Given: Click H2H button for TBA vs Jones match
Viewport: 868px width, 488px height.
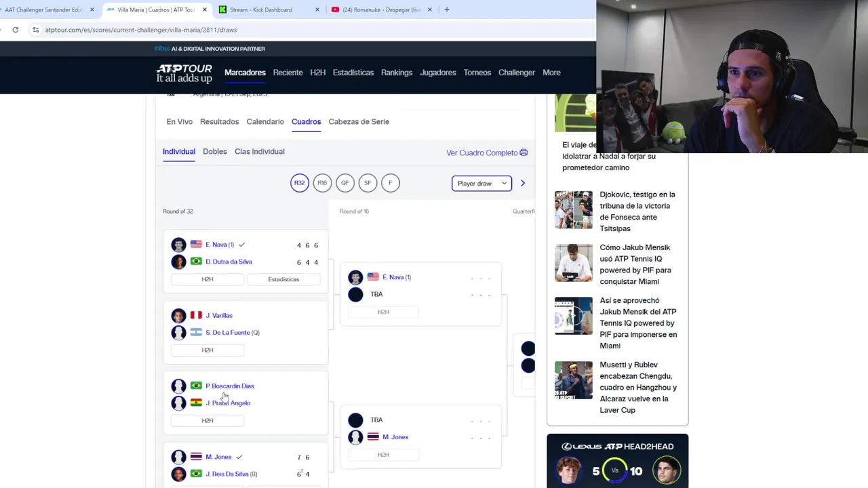Looking at the screenshot, I should 383,455.
